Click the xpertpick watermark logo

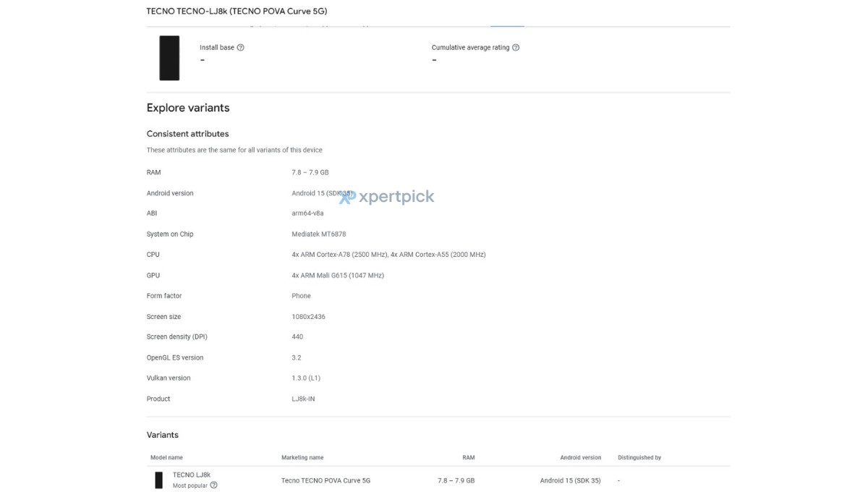pos(388,197)
